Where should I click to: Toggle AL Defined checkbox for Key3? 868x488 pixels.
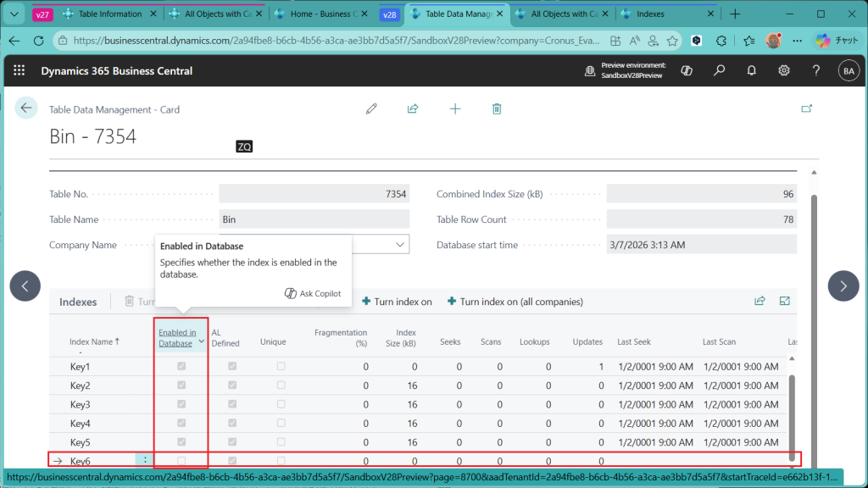click(232, 404)
